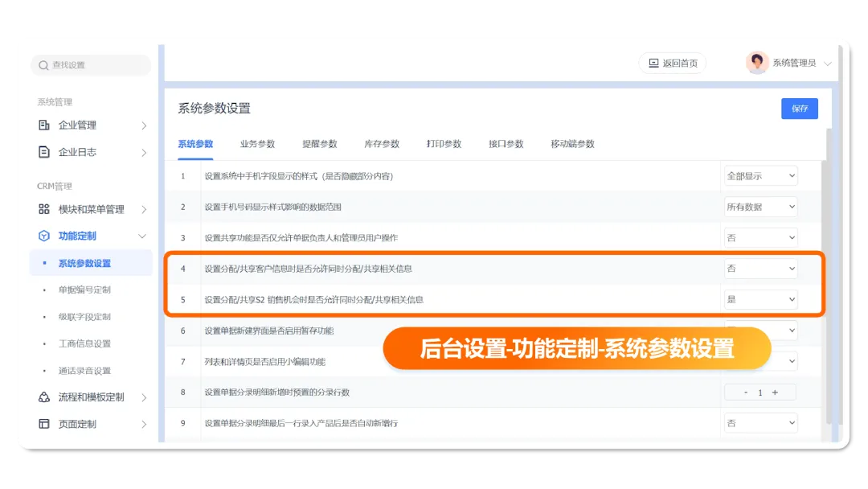
Task: Click the 系统管理员 user avatar
Action: [757, 63]
